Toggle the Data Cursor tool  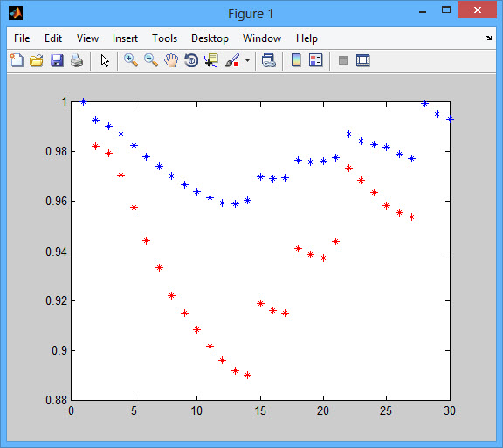click(211, 60)
